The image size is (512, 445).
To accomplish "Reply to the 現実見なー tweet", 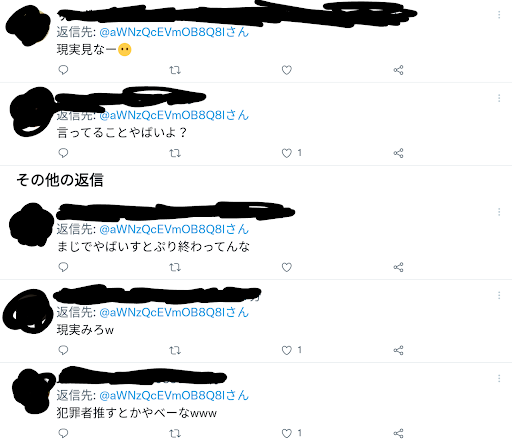I will coord(63,70).
